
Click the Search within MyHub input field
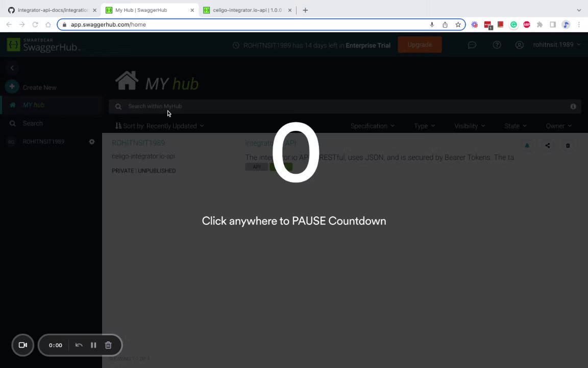pos(345,107)
